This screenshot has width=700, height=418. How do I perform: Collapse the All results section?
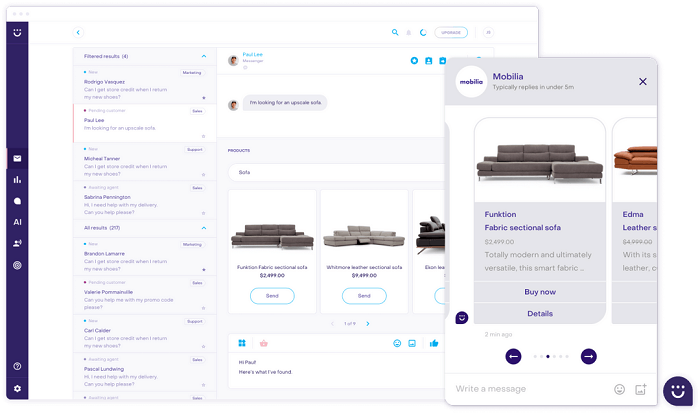tap(204, 228)
